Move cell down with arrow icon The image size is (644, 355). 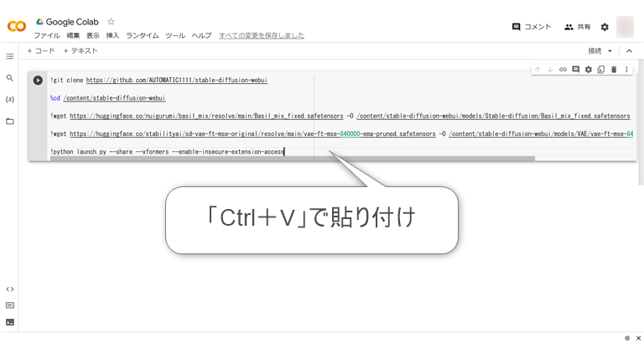click(550, 70)
